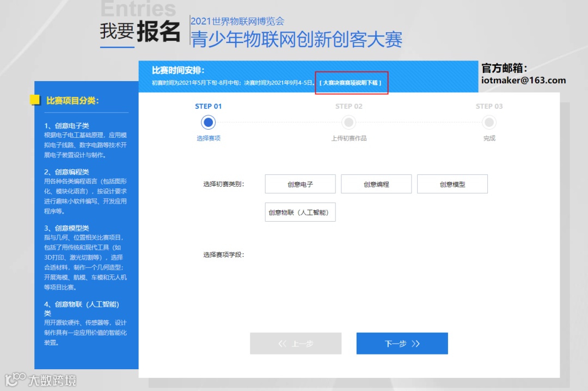Screen dimensions: 588x391
Task: Click the STEP 01 label
Action: [208, 106]
